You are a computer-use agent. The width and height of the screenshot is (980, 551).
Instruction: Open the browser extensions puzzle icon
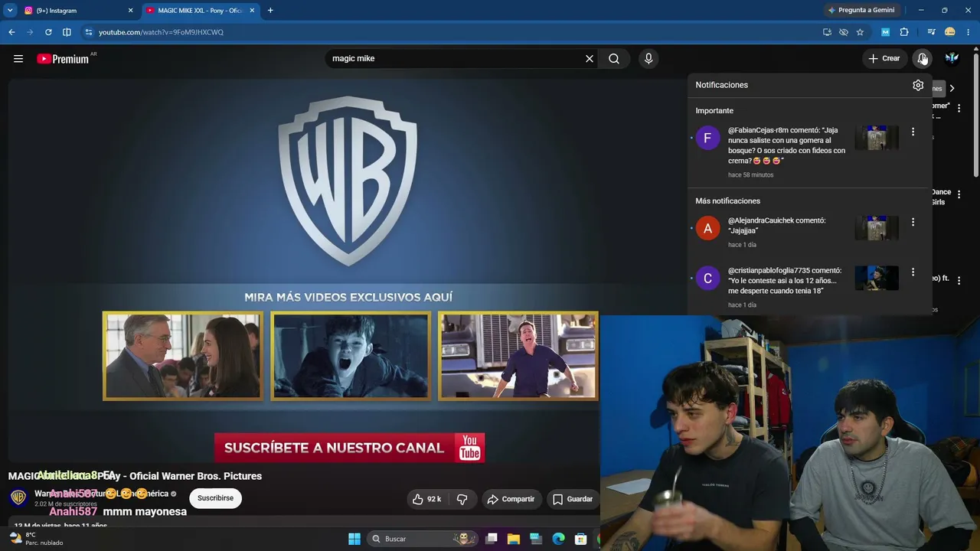[x=904, y=32]
